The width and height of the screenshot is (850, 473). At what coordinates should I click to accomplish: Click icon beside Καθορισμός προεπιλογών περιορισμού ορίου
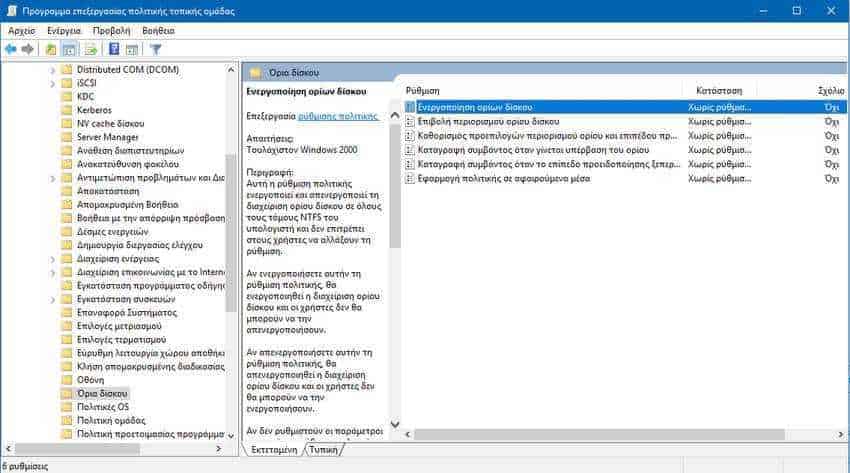410,136
